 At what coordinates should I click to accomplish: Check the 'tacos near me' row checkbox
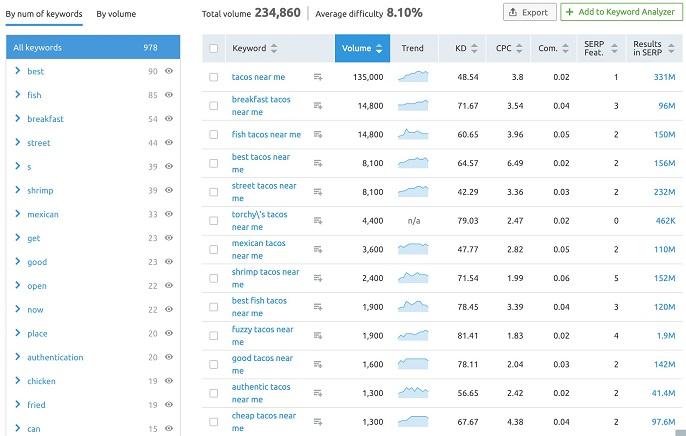[214, 77]
